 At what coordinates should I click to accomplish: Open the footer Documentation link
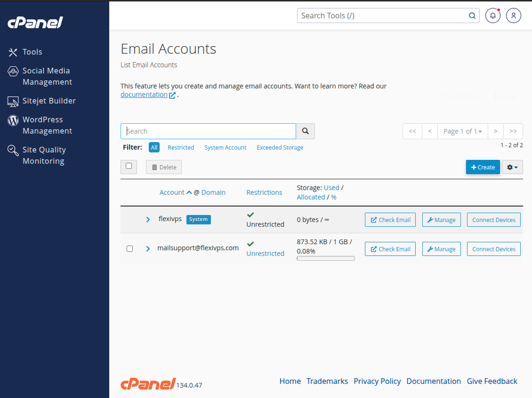pos(434,381)
